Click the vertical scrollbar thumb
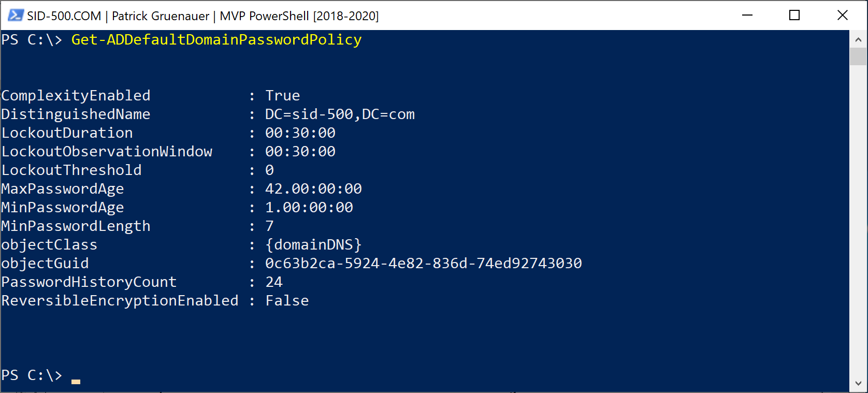 click(x=858, y=56)
